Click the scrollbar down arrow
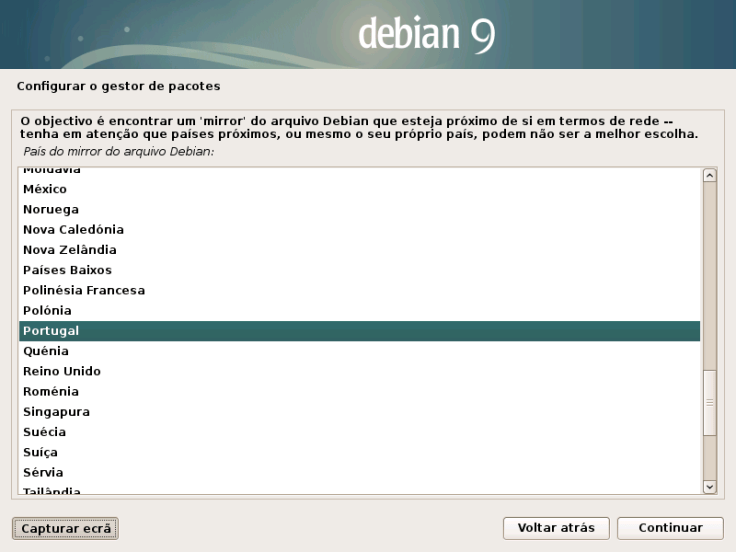The image size is (736, 552). coord(710,486)
